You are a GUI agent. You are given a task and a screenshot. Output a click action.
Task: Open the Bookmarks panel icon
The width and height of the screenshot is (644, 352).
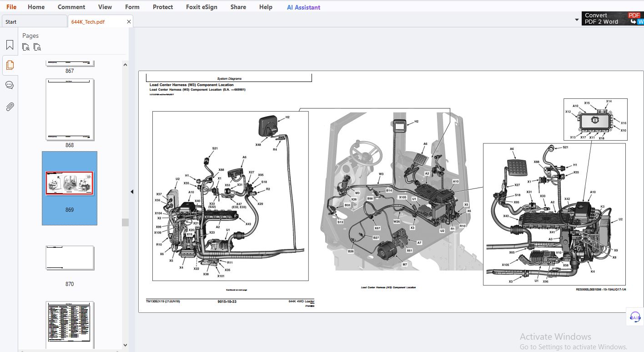10,45
